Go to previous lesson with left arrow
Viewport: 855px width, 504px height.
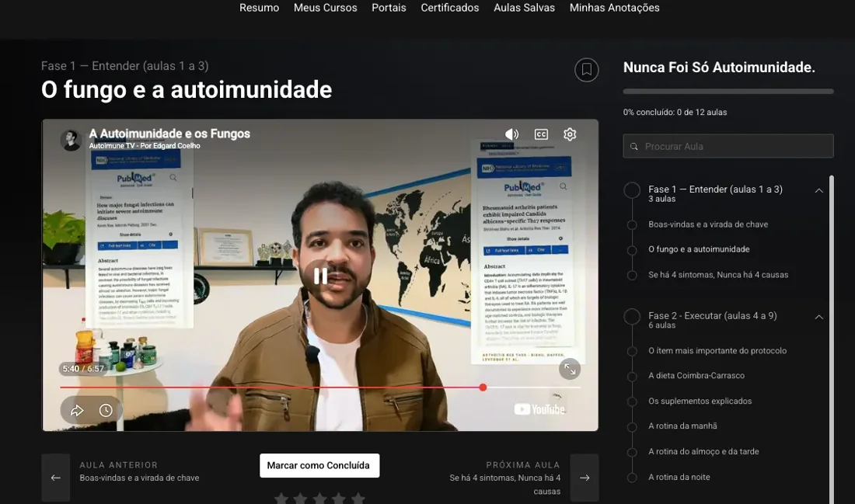(56, 478)
